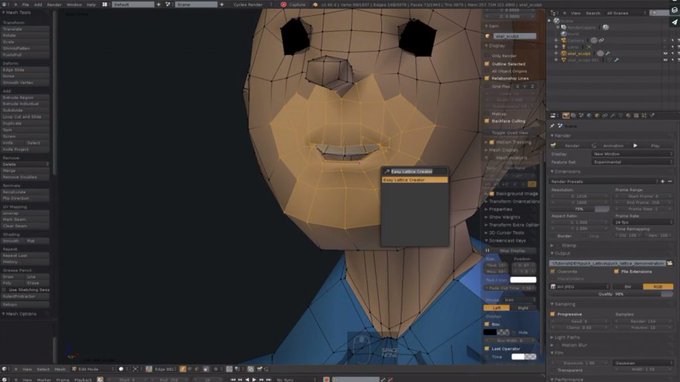
Task: Toggle the Relationship Lines checkbox
Action: 487,78
